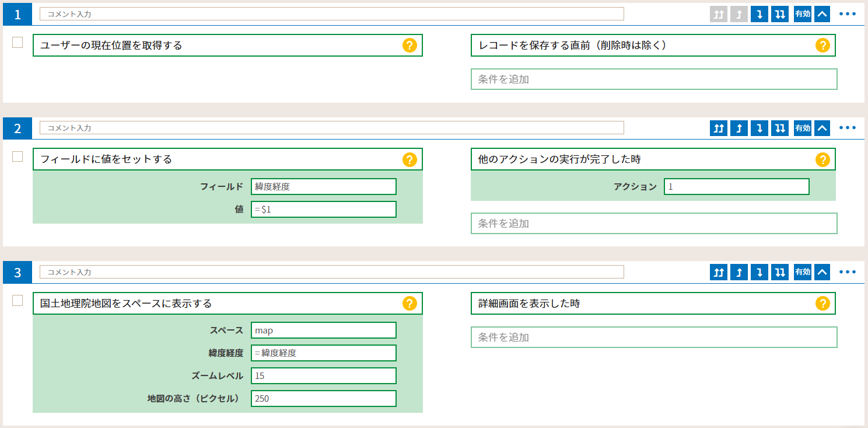Move action 2 to the top

pyautogui.click(x=719, y=128)
